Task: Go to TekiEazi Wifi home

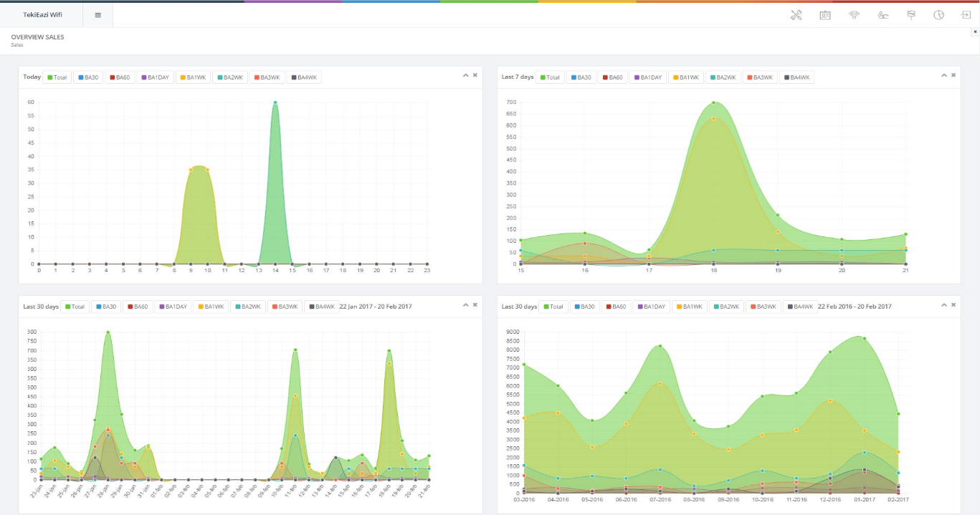Action: 42,15
